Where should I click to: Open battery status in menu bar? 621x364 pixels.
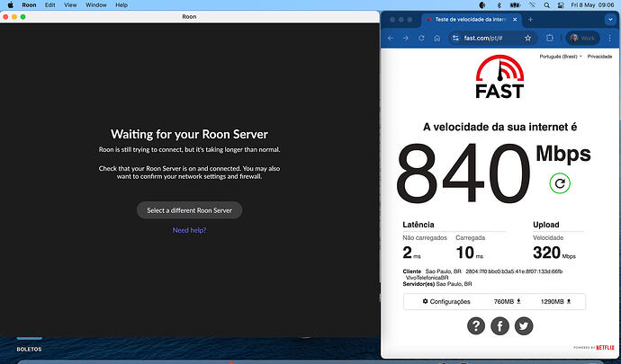515,5
